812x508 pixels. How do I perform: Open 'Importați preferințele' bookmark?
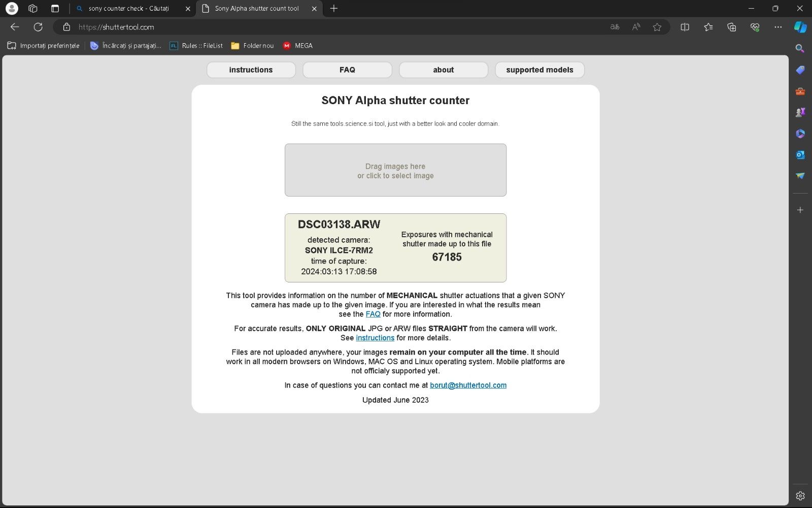click(44, 46)
